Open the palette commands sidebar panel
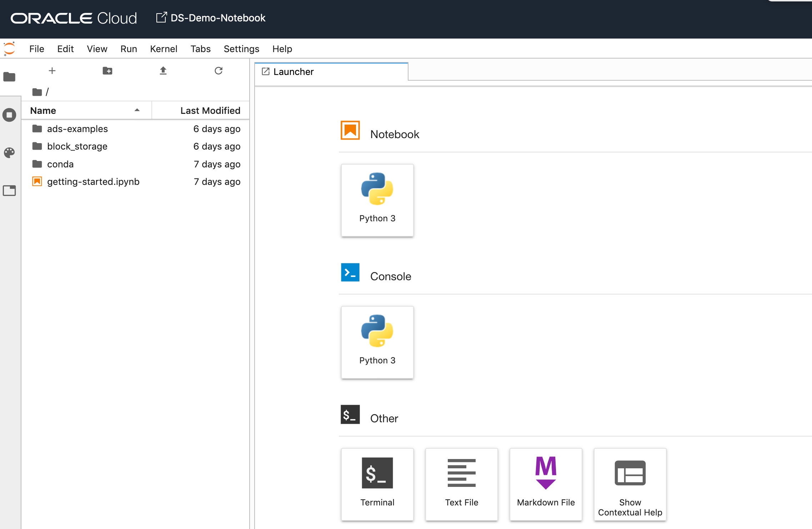 click(10, 153)
